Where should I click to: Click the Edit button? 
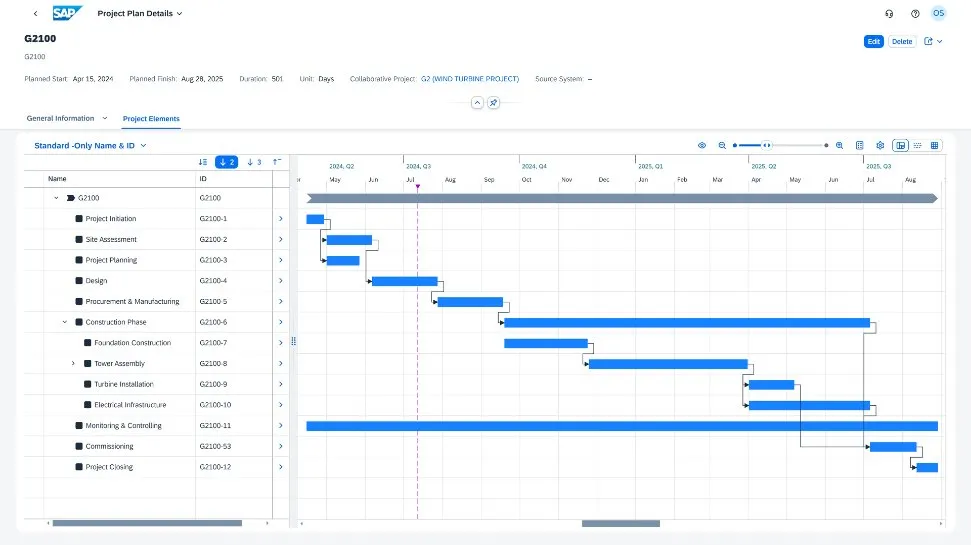tap(873, 42)
